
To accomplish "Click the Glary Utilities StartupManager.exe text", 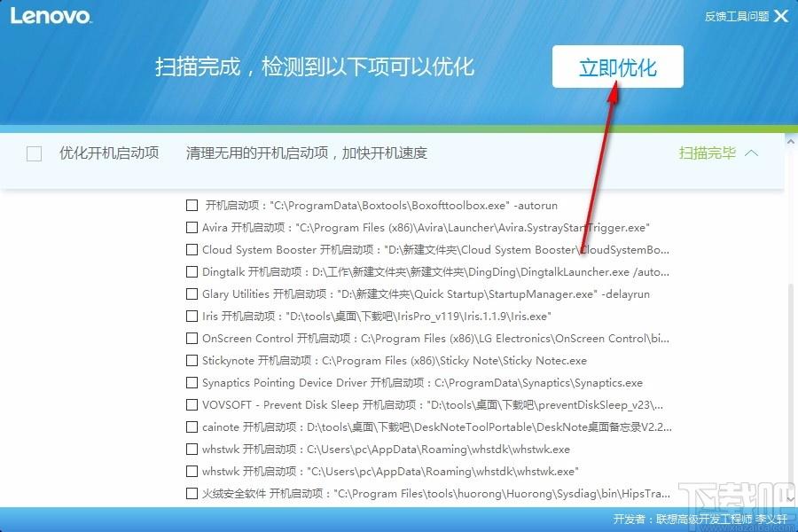I will pos(426,293).
